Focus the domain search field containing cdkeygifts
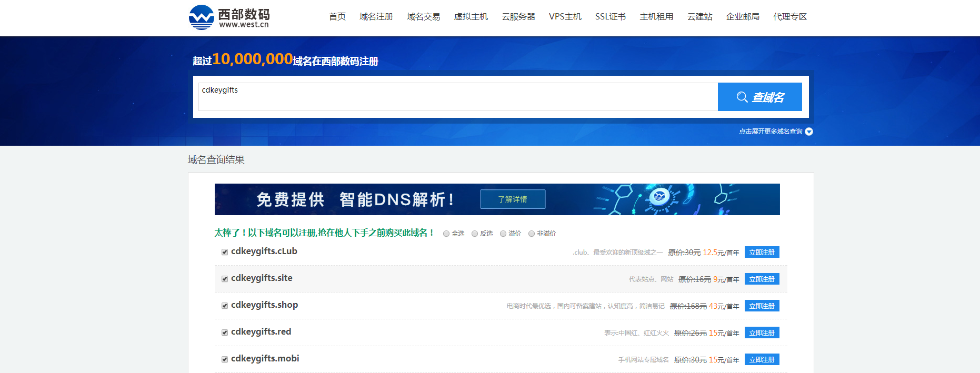This screenshot has height=373, width=980. click(x=458, y=97)
